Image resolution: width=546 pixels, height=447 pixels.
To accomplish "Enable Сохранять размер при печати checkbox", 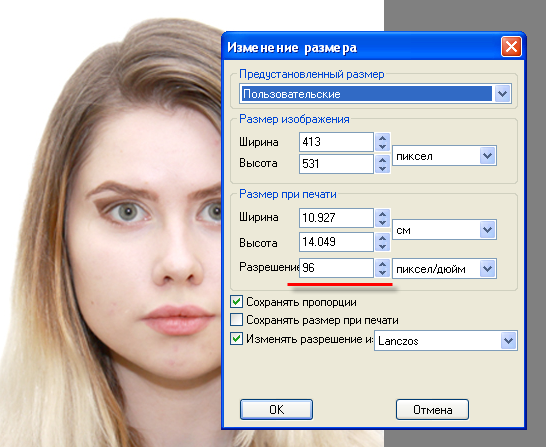I will (x=236, y=320).
